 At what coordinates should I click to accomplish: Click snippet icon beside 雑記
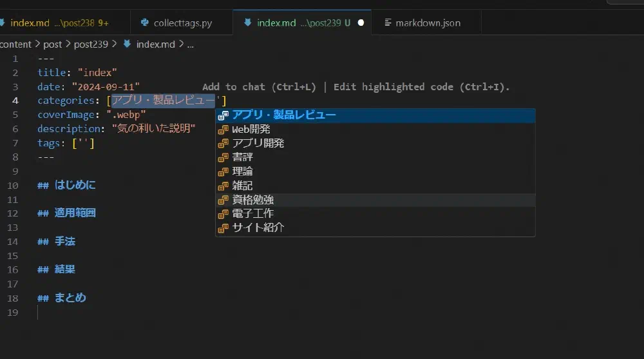pyautogui.click(x=223, y=186)
